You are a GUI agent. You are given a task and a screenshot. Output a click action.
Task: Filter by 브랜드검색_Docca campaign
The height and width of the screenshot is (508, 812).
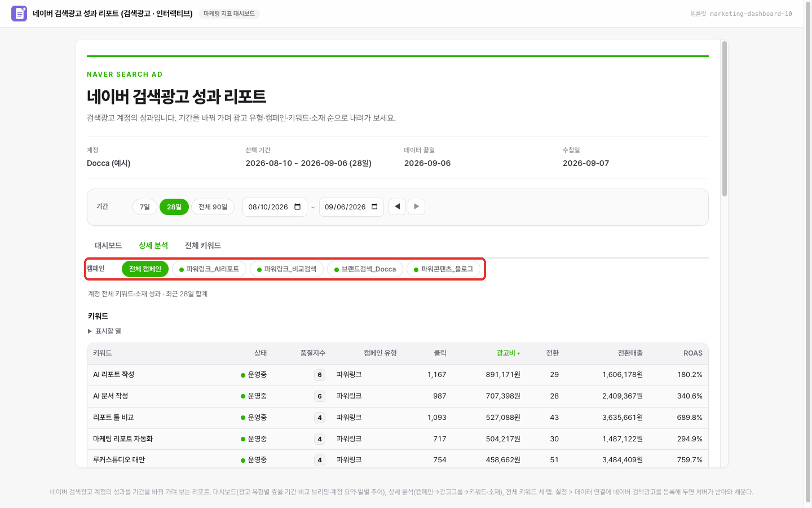[365, 269]
